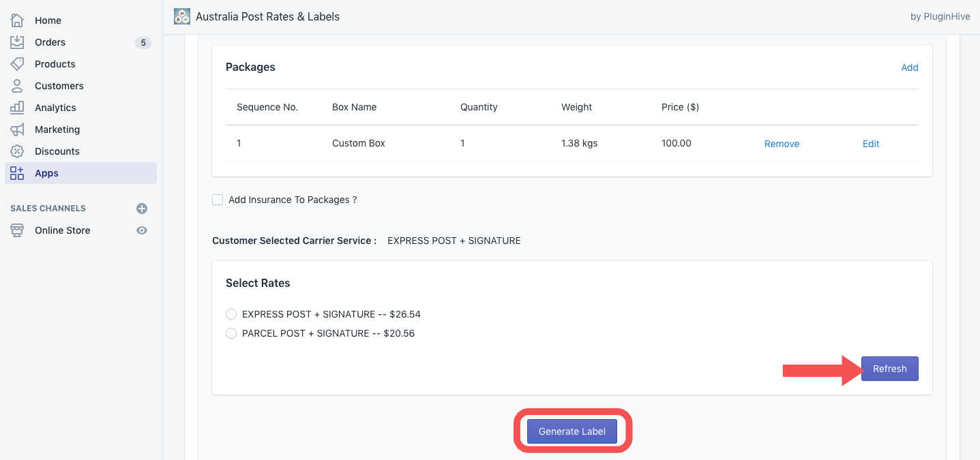
Task: Click the Customers person icon
Action: 17,86
